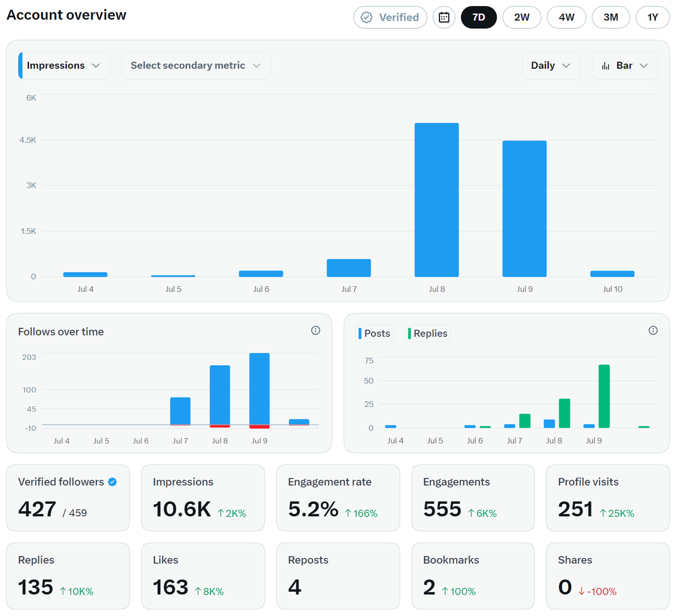Click the Bookmarks stat card
676x616 pixels.
click(x=473, y=576)
